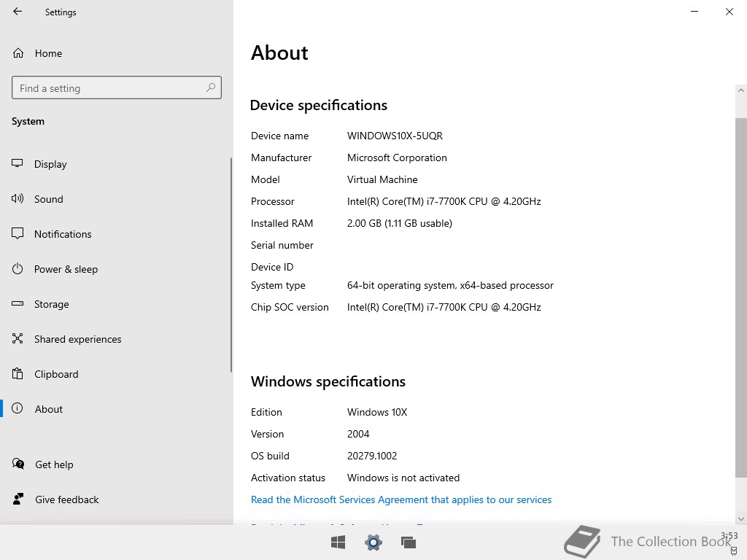747x560 pixels.
Task: Open Notifications settings
Action: pos(52,234)
